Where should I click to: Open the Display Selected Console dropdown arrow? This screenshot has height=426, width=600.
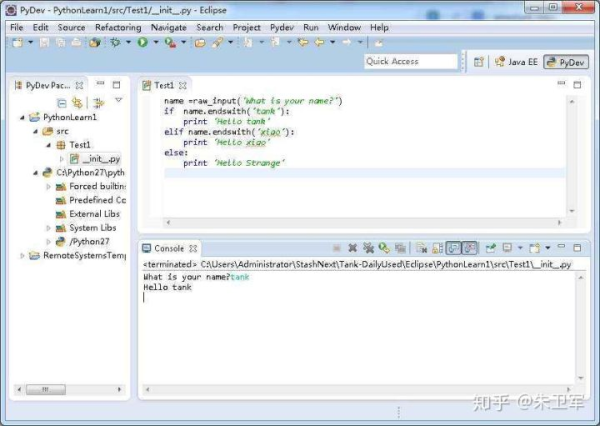520,248
